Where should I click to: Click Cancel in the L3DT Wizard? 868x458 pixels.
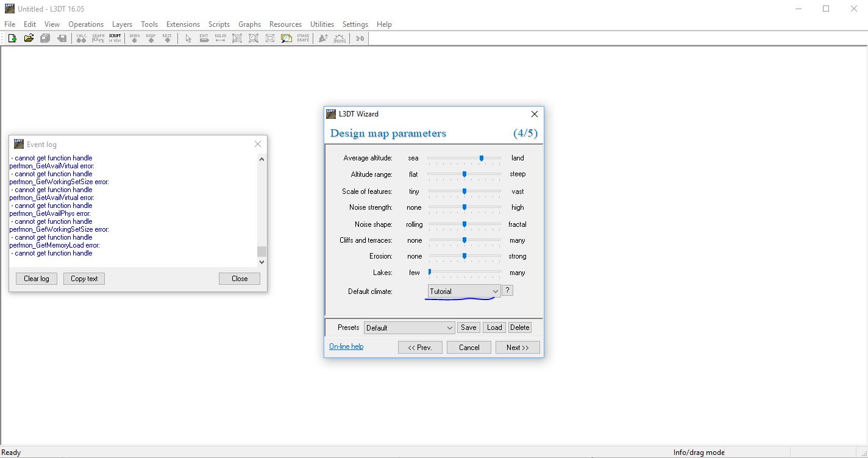tap(469, 347)
